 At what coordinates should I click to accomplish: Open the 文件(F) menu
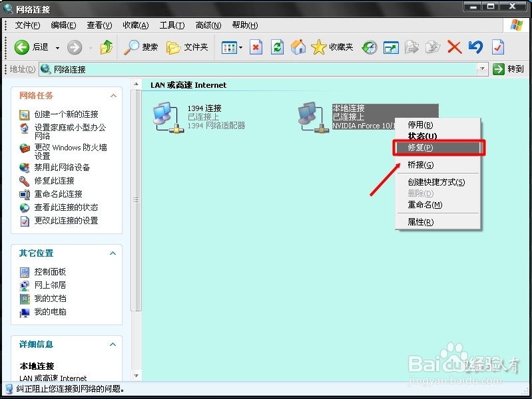coord(27,25)
